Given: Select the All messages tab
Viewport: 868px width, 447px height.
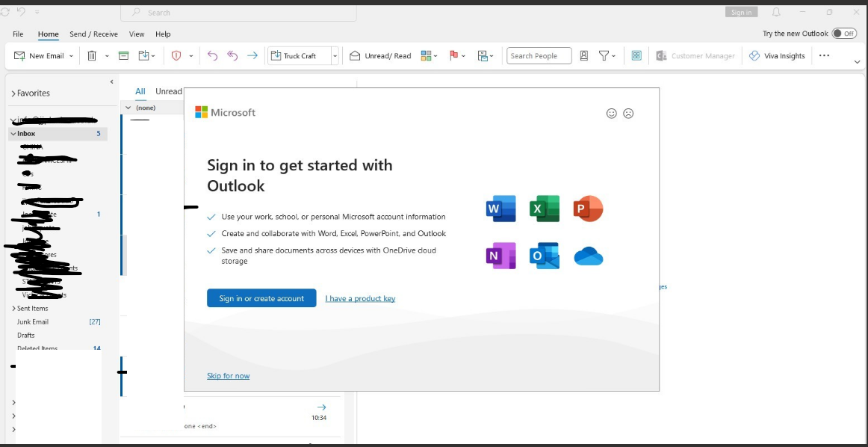Looking at the screenshot, I should tap(140, 91).
